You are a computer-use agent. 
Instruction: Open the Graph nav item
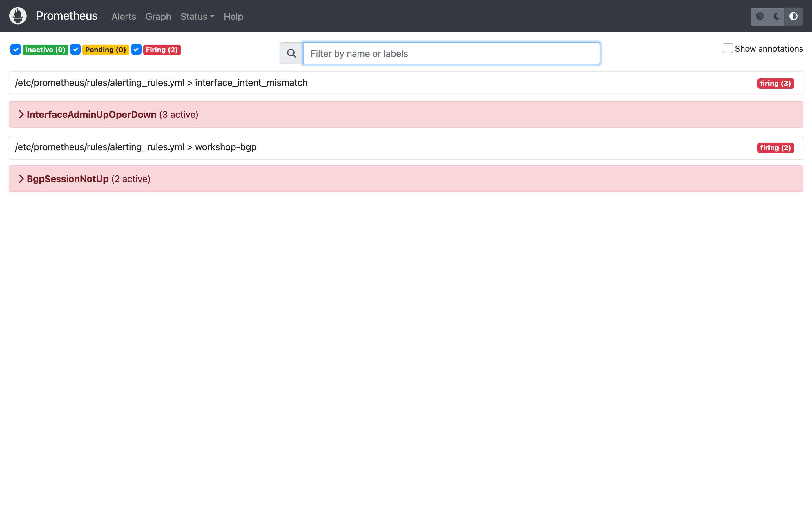(x=158, y=16)
